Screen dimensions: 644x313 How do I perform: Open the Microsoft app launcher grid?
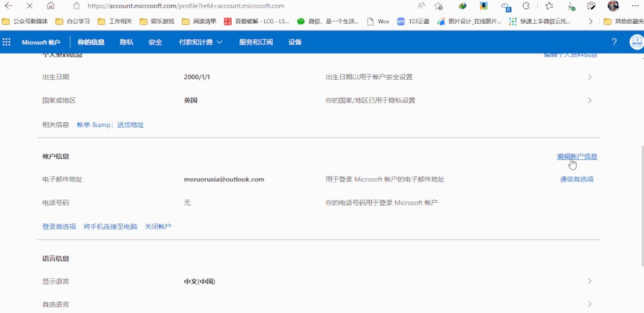click(x=7, y=42)
